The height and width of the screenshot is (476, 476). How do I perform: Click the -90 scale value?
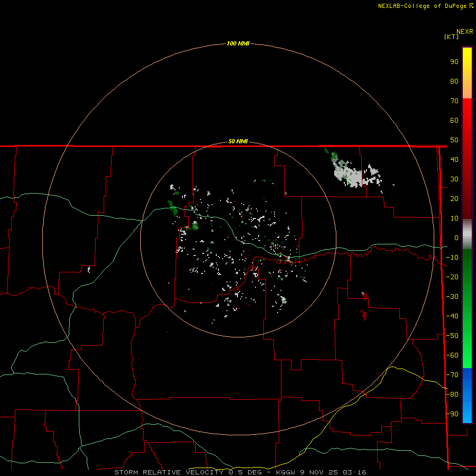point(452,414)
